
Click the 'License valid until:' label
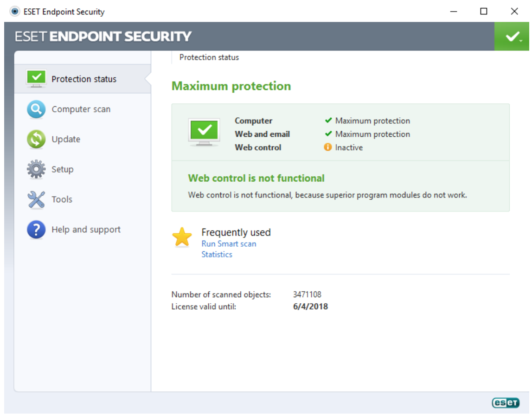(x=204, y=306)
